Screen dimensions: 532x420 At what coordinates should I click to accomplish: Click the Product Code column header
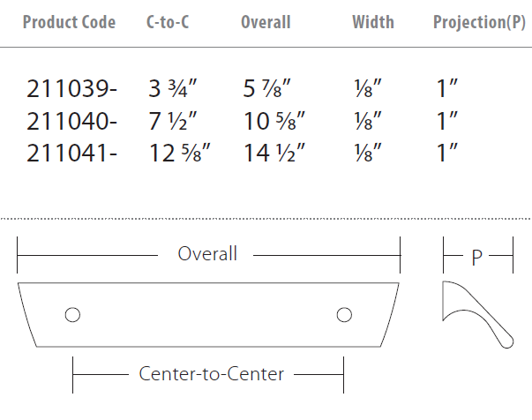pyautogui.click(x=69, y=22)
